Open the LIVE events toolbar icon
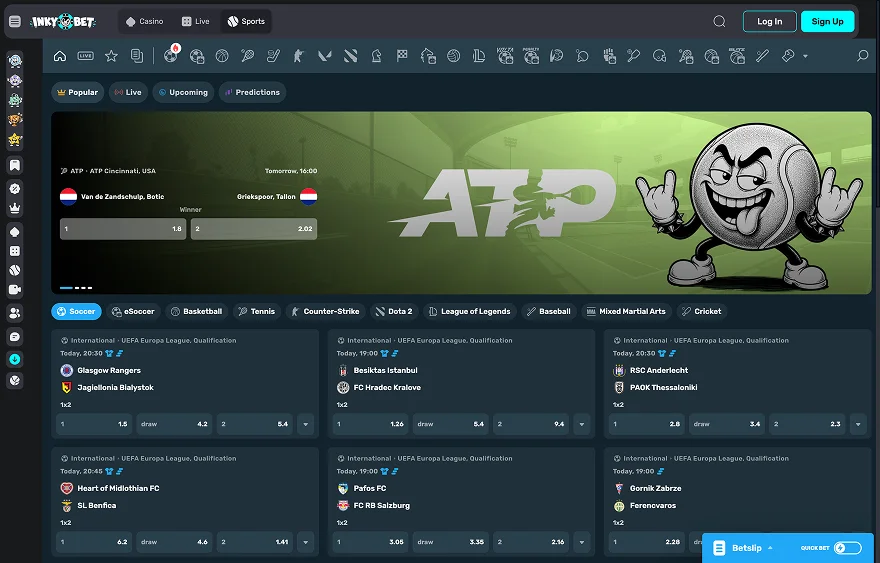The width and height of the screenshot is (880, 563). tap(85, 56)
